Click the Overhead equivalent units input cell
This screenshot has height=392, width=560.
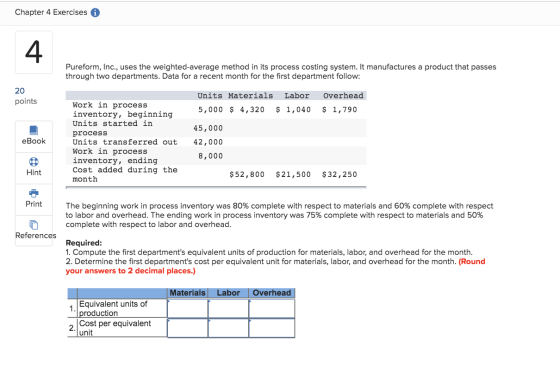click(x=272, y=308)
